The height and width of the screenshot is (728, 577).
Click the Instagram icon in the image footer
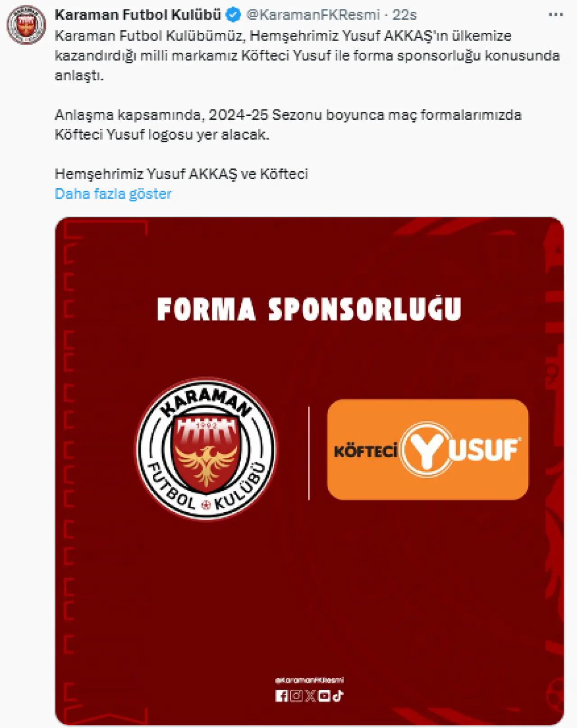[x=296, y=696]
